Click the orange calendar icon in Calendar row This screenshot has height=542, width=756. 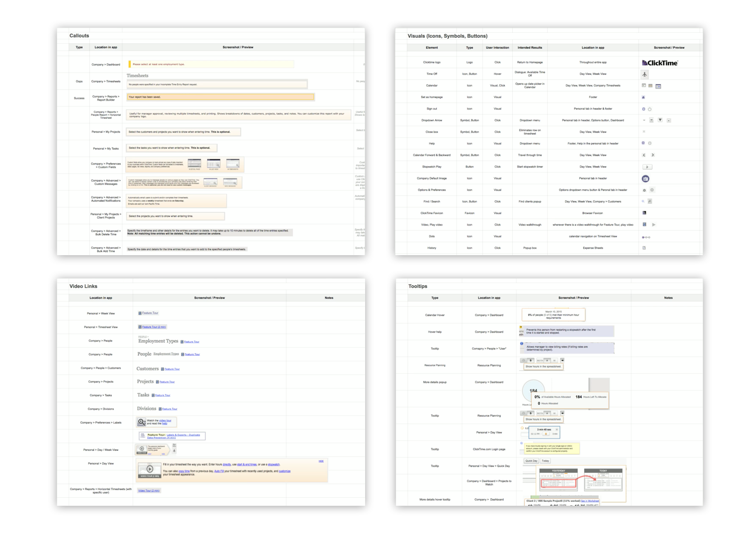650,86
